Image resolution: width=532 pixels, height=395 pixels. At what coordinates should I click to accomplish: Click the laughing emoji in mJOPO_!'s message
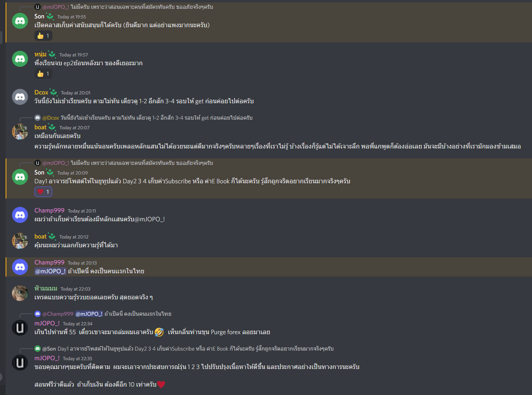click(159, 332)
